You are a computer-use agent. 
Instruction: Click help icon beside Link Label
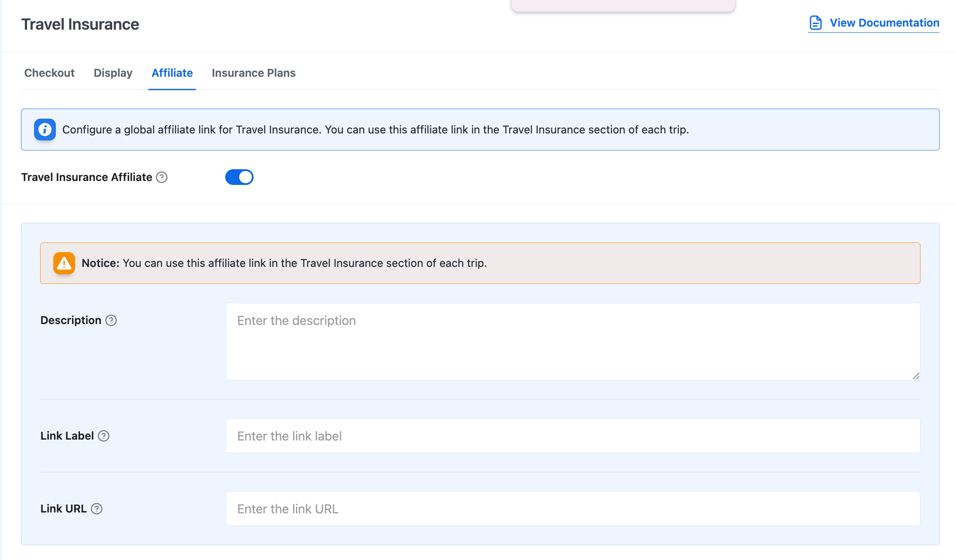[x=103, y=436]
